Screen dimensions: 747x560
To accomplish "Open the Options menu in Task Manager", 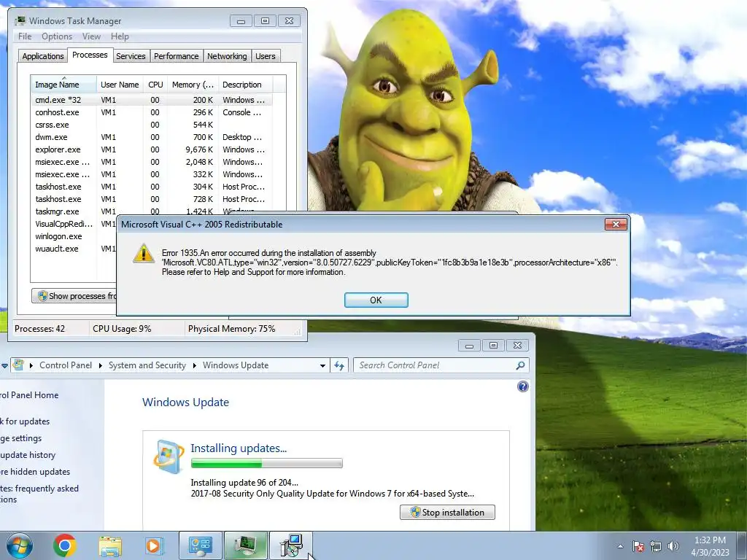I will (x=57, y=36).
